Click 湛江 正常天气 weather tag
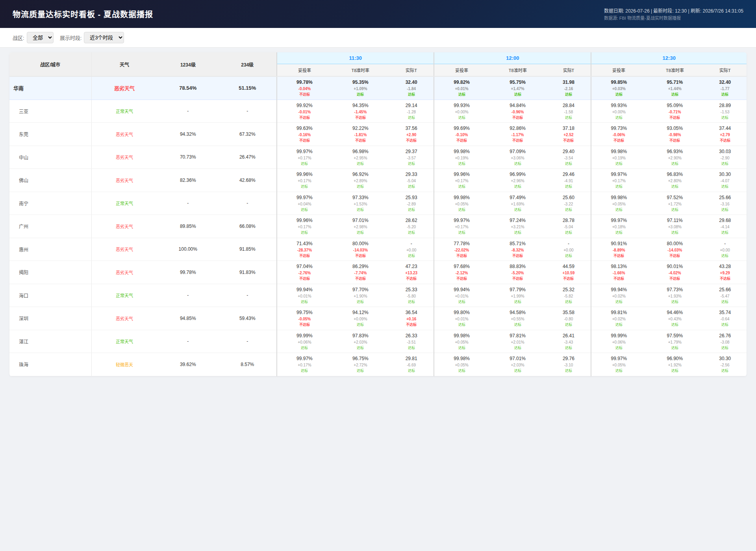This screenshot has width=756, height=551. (x=124, y=342)
